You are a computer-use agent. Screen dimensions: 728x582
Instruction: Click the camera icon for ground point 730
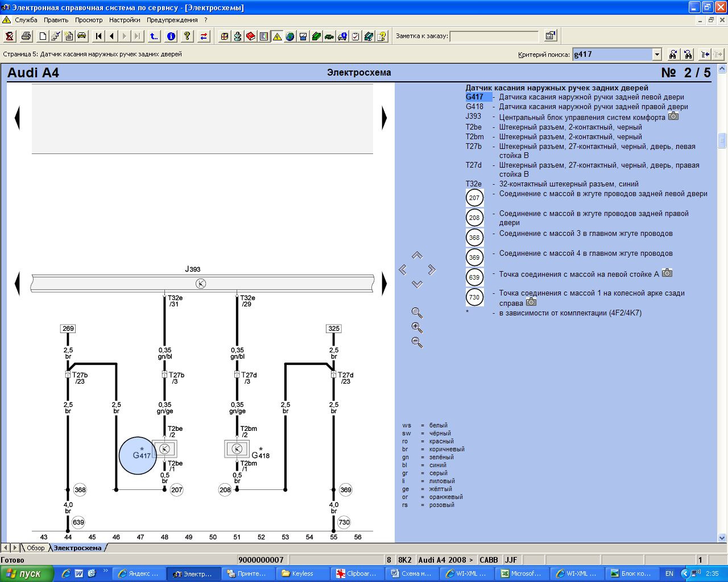531,302
